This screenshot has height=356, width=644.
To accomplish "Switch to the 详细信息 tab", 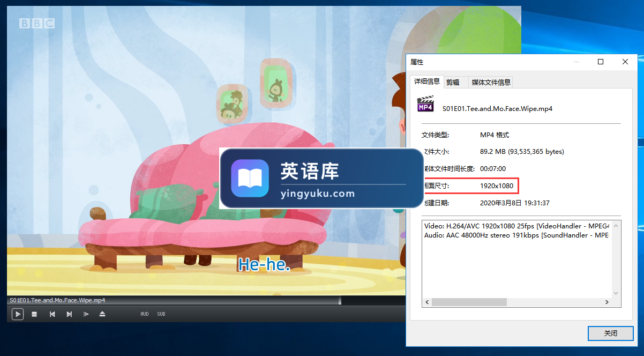I will [427, 81].
